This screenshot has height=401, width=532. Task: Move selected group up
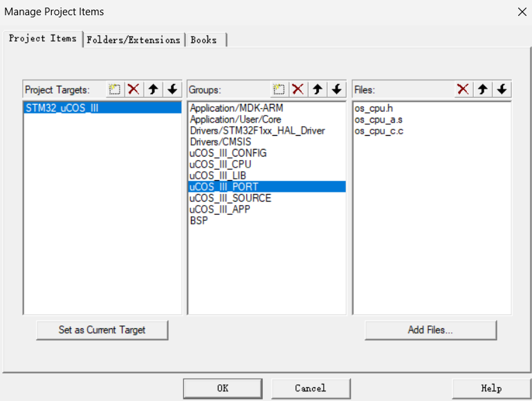click(x=318, y=89)
